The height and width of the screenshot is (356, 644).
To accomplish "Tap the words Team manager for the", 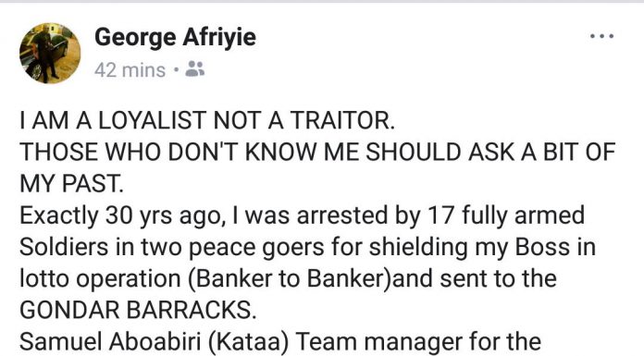I will 418,342.
